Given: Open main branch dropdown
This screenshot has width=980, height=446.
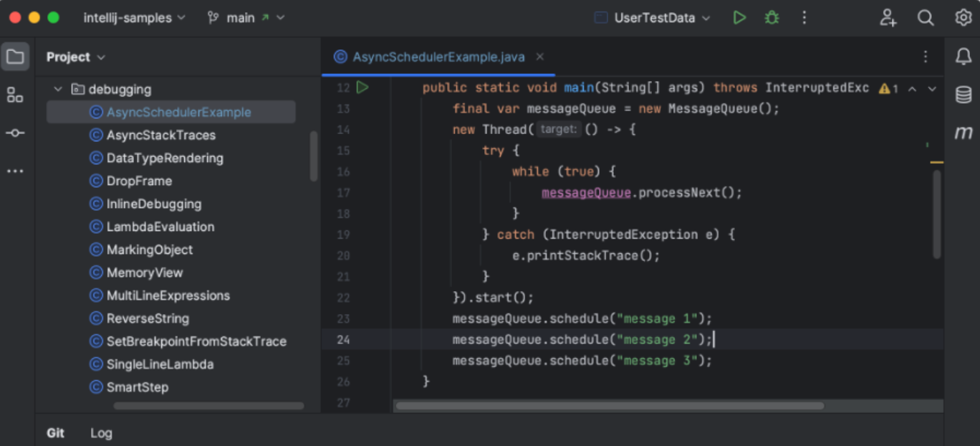Looking at the screenshot, I should (246, 18).
